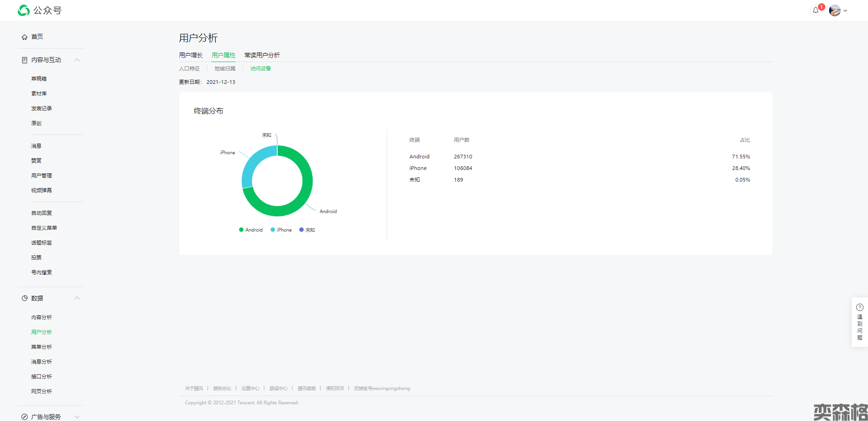868x421 pixels.
Task: Open the notification bell
Action: click(816, 10)
